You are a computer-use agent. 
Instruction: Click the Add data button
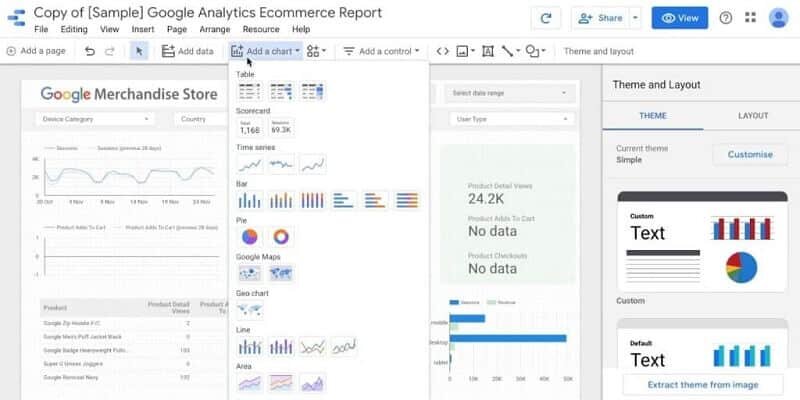coord(187,51)
